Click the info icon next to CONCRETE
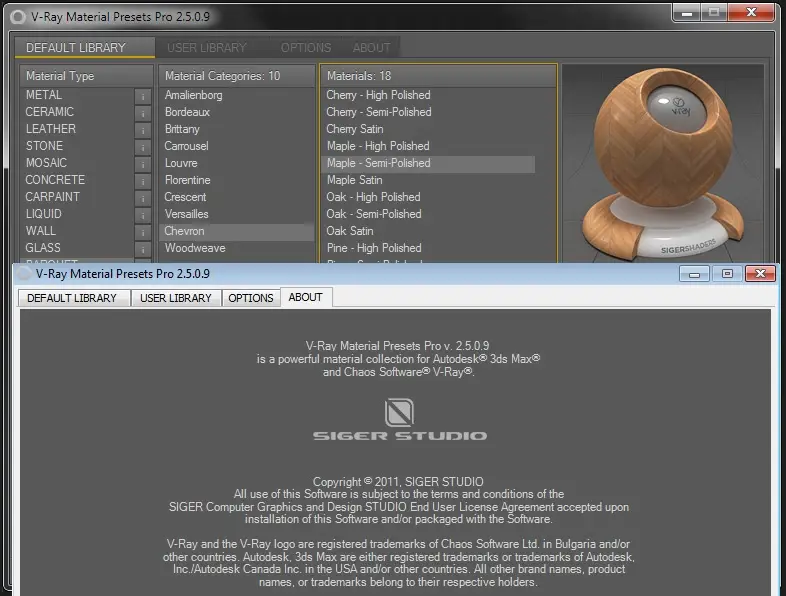This screenshot has width=786, height=596. click(143, 181)
